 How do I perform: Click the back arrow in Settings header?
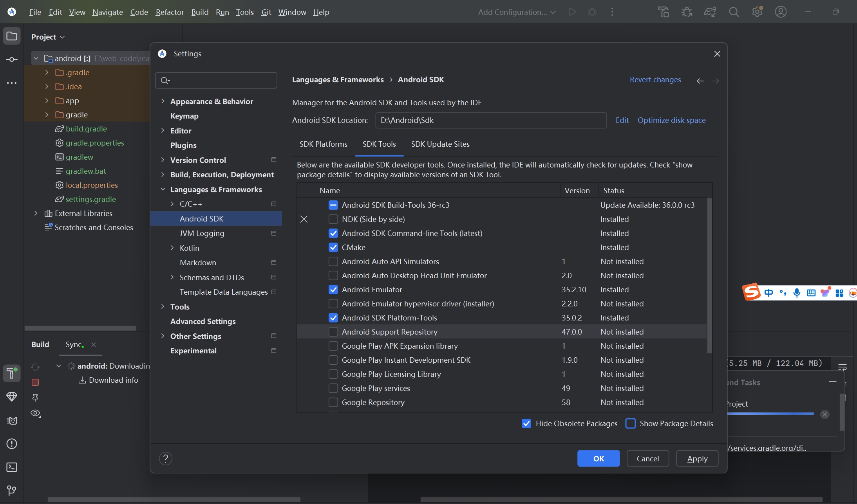point(700,81)
